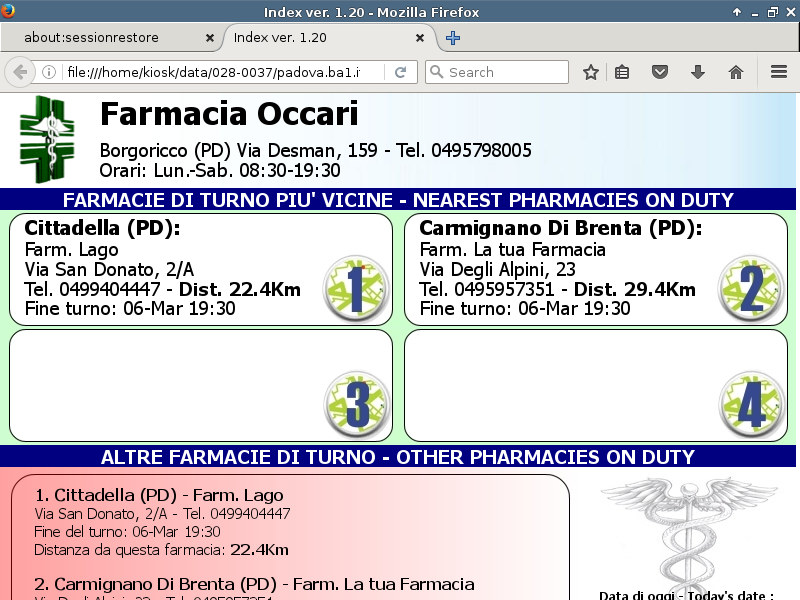The image size is (800, 600).
Task: Reload the current page
Action: point(400,72)
